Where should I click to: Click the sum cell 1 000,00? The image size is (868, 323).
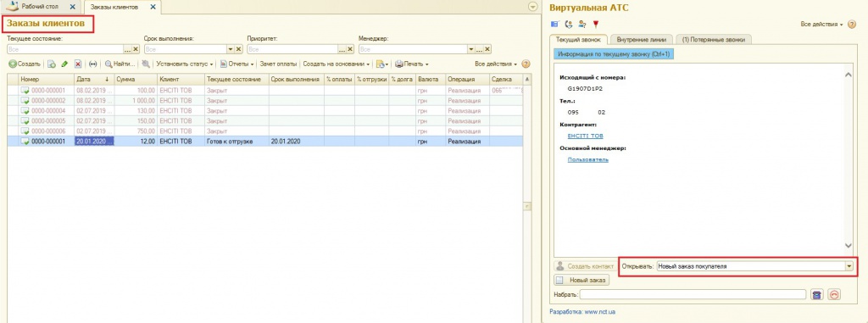click(x=135, y=100)
